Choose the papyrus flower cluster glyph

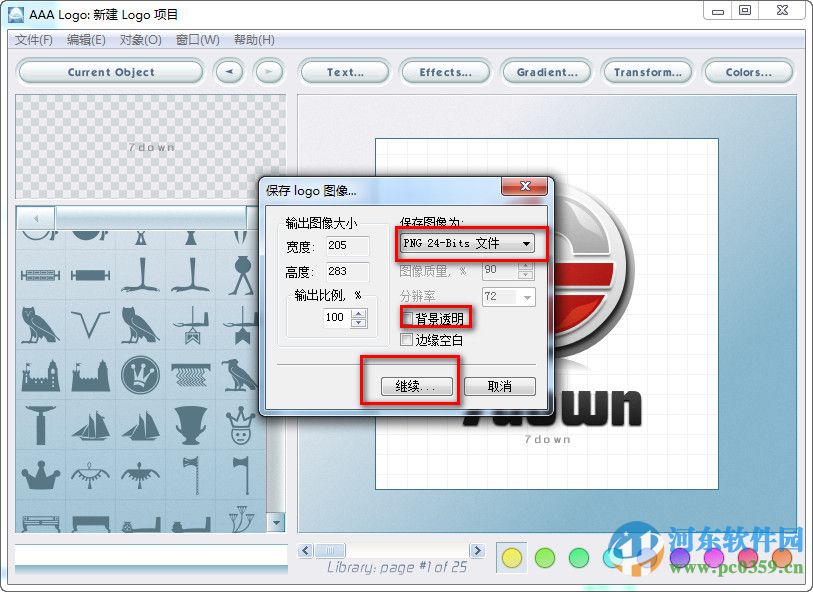241,518
